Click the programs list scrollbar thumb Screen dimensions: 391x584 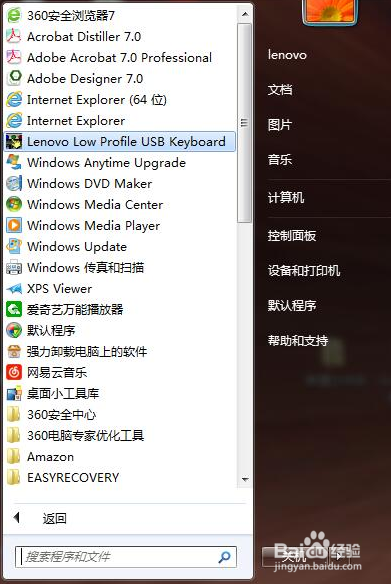click(244, 123)
